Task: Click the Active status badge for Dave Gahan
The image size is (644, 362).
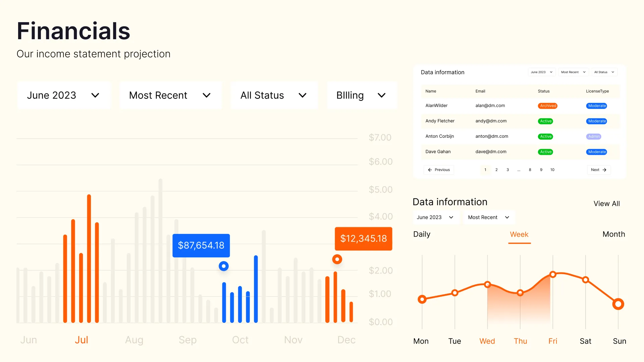Action: tap(545, 152)
